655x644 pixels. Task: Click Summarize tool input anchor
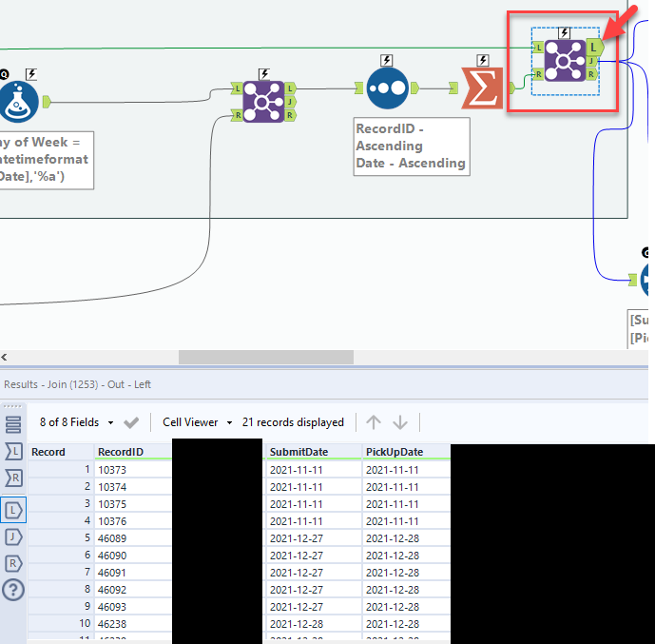point(453,88)
